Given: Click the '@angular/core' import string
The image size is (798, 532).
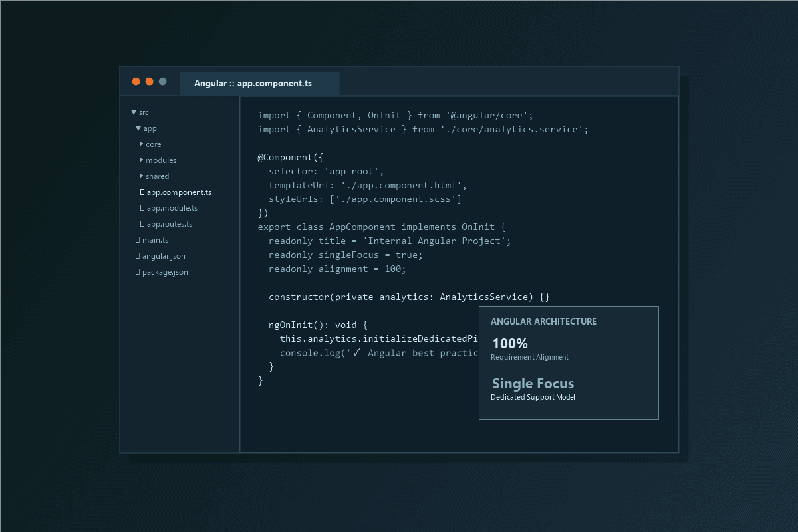Looking at the screenshot, I should pos(487,115).
